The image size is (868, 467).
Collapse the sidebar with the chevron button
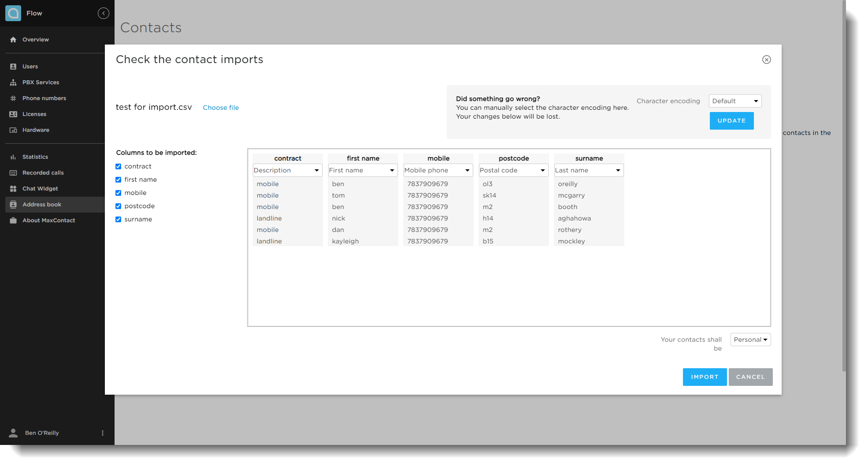pyautogui.click(x=104, y=13)
